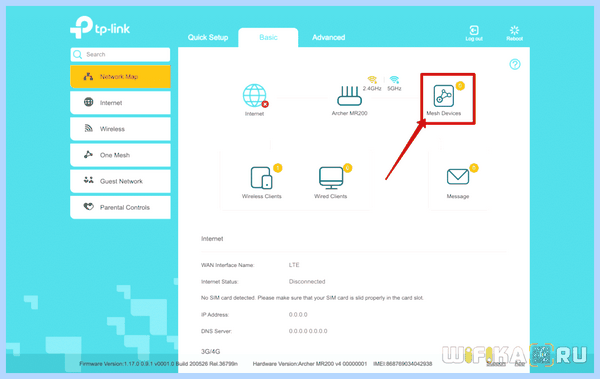Click the Guest Network people icon
This screenshot has width=600, height=379.
[88, 180]
